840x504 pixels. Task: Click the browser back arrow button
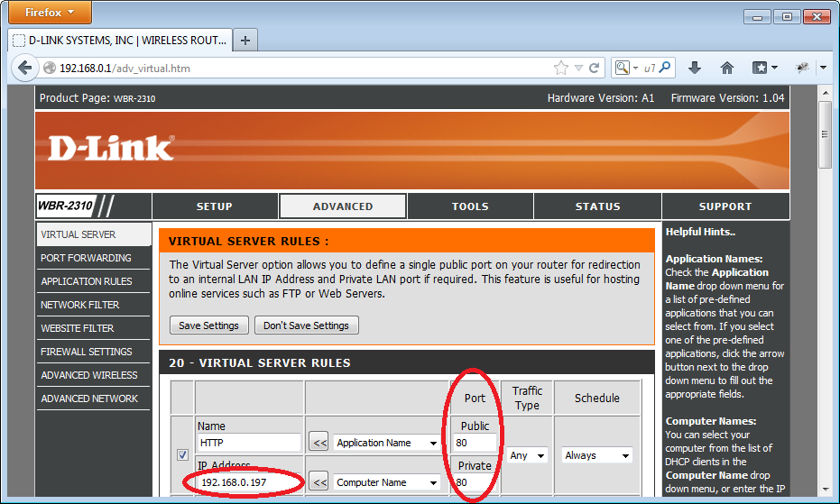pyautogui.click(x=24, y=68)
